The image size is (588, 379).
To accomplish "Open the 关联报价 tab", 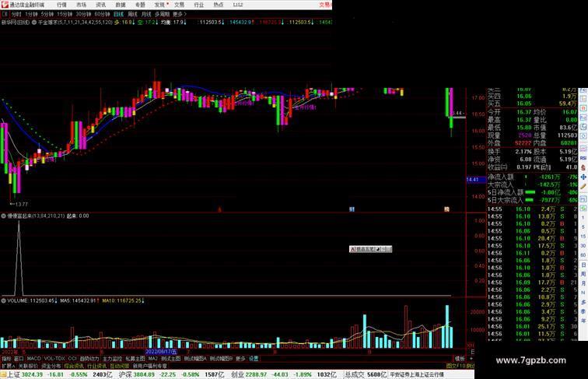I will (28, 366).
